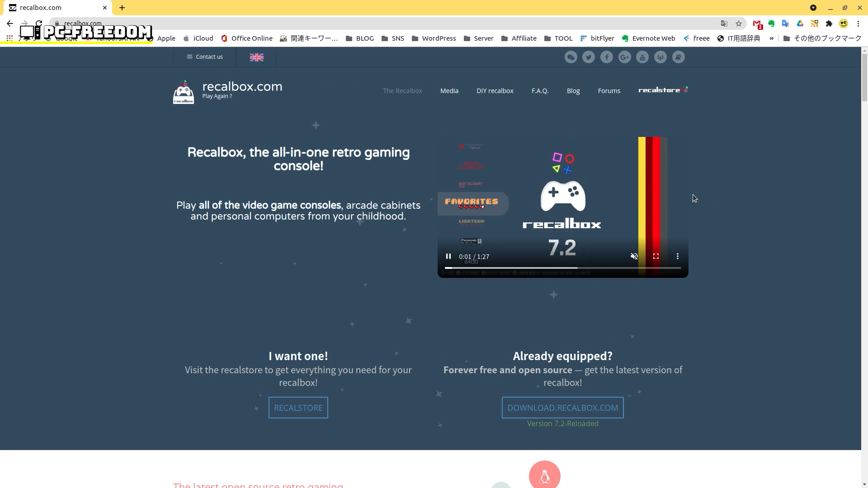Image resolution: width=868 pixels, height=488 pixels.
Task: Click the RECALSTORE button
Action: [x=298, y=408]
